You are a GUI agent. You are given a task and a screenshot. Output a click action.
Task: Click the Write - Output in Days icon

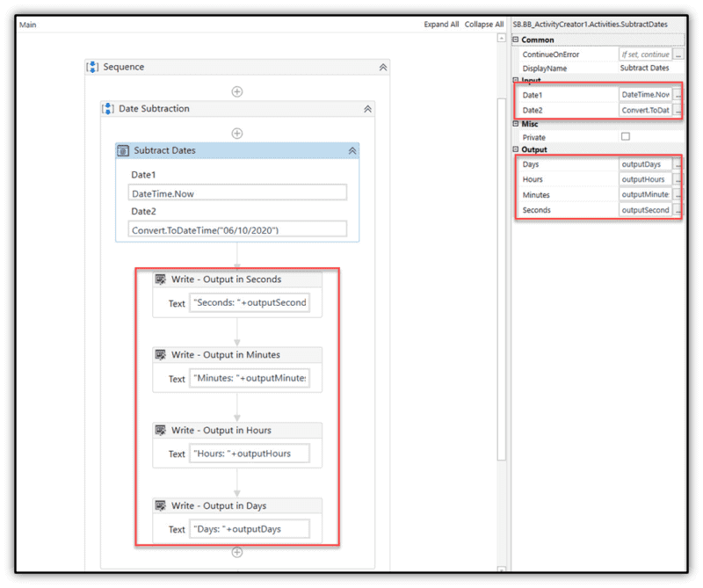coord(161,505)
